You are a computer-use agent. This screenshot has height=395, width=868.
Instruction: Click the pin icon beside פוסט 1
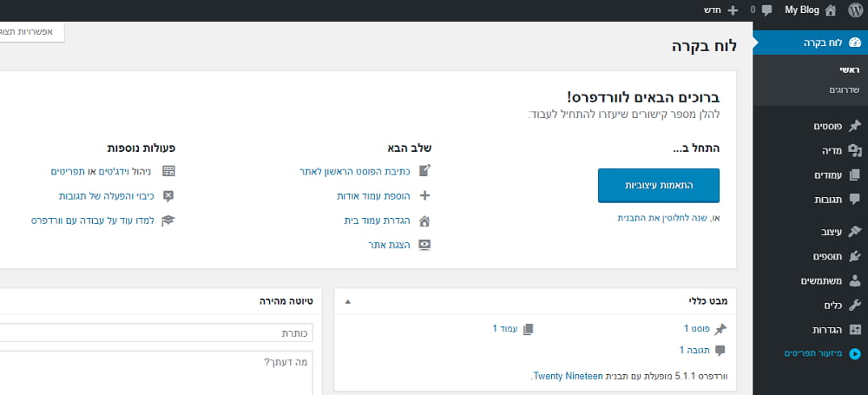coord(720,330)
